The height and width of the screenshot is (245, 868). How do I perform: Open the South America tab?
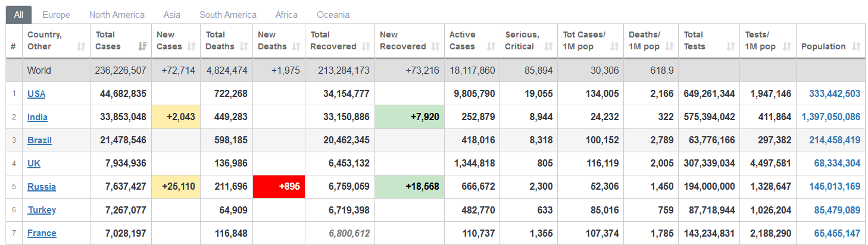click(228, 15)
